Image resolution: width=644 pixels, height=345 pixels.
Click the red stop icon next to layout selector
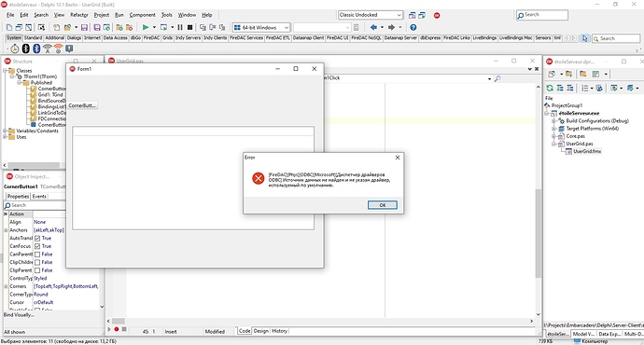coord(437,15)
